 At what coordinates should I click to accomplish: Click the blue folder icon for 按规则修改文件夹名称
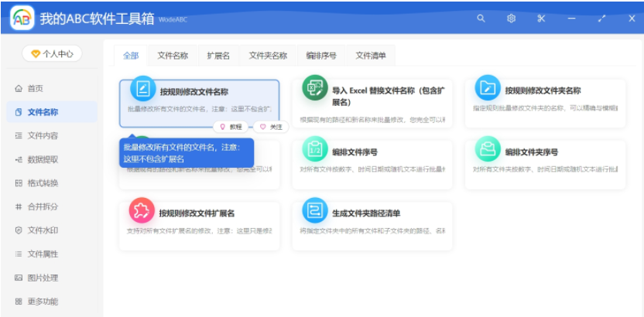488,88
